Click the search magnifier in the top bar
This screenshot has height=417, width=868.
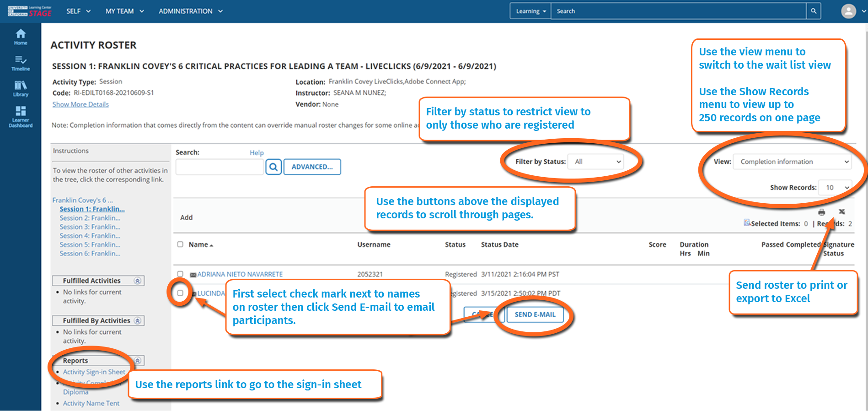(814, 11)
